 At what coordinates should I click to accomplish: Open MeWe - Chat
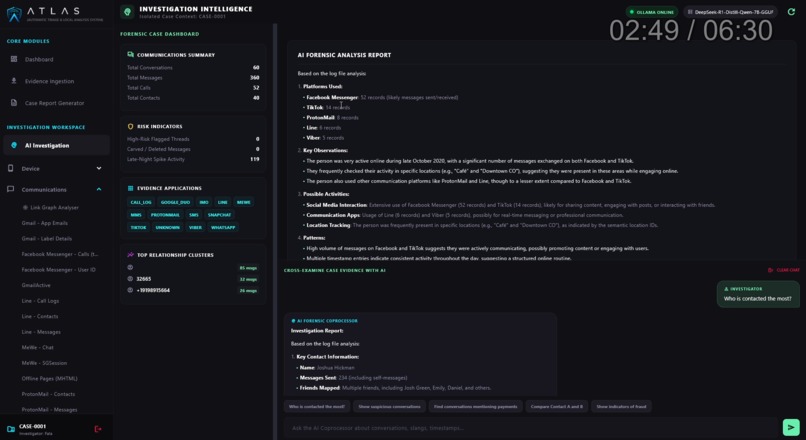(x=38, y=347)
